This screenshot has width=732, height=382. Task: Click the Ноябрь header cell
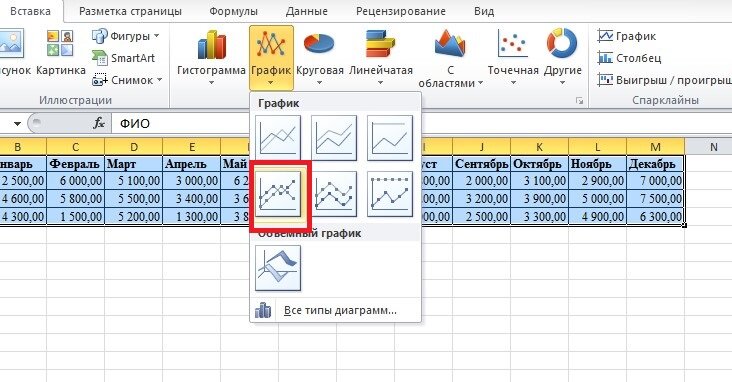coord(597,164)
